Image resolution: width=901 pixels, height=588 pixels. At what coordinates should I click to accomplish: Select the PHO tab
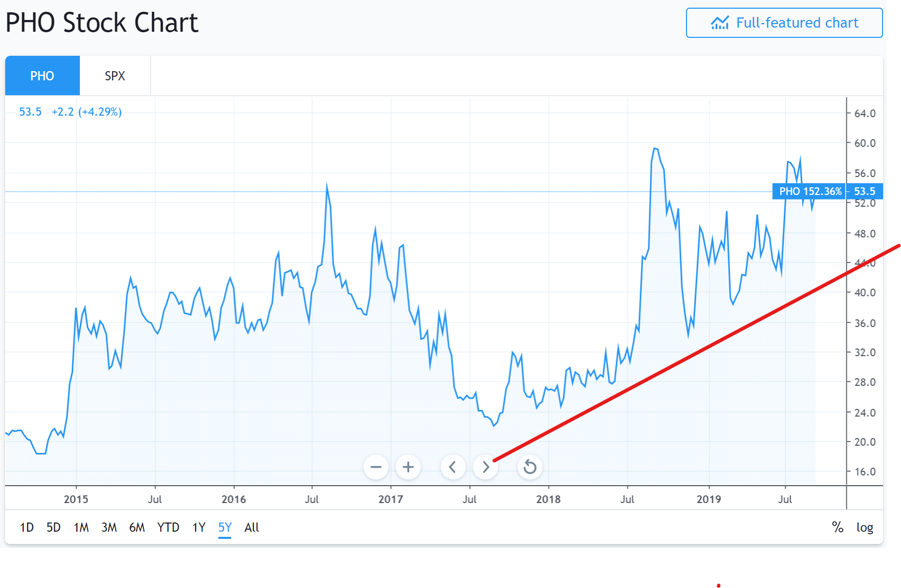42,76
